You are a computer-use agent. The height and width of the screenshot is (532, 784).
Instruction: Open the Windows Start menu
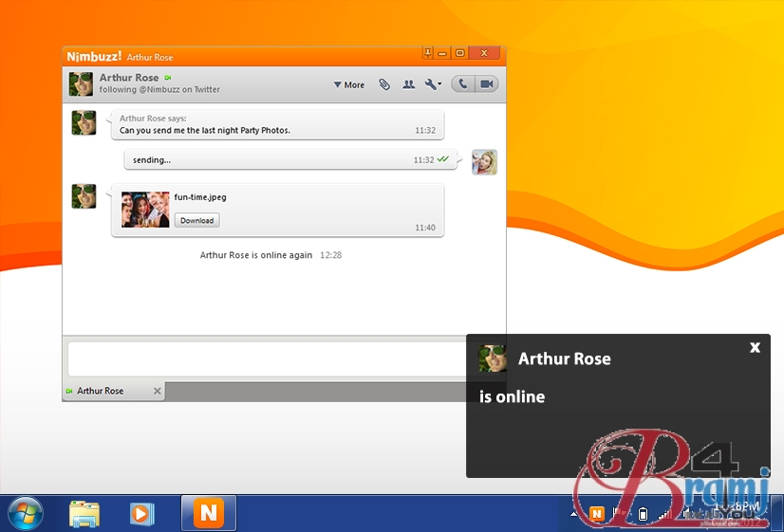26,513
